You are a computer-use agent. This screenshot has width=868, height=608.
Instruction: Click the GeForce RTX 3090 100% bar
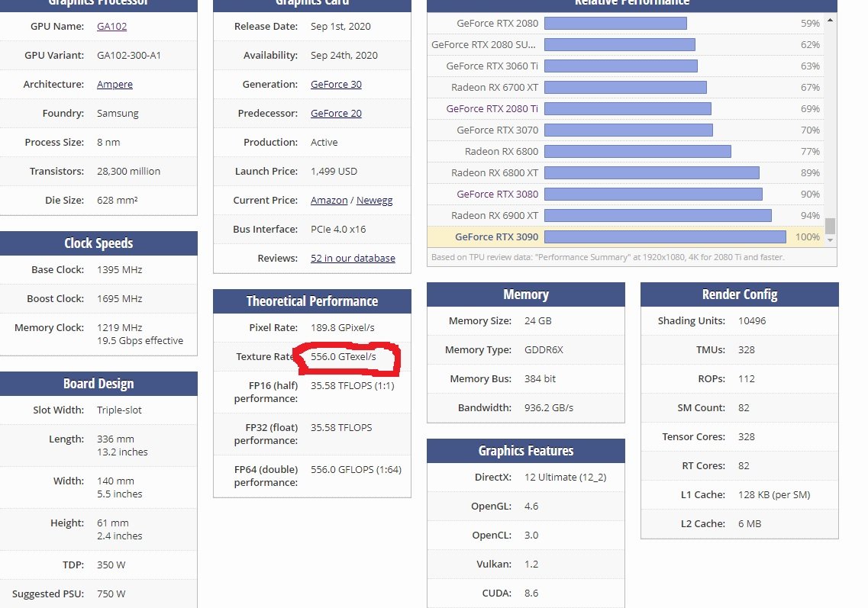pyautogui.click(x=666, y=236)
